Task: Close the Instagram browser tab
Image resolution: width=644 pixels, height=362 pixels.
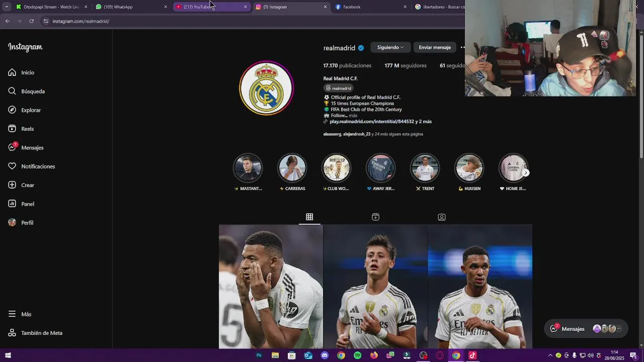Action: coord(325,7)
